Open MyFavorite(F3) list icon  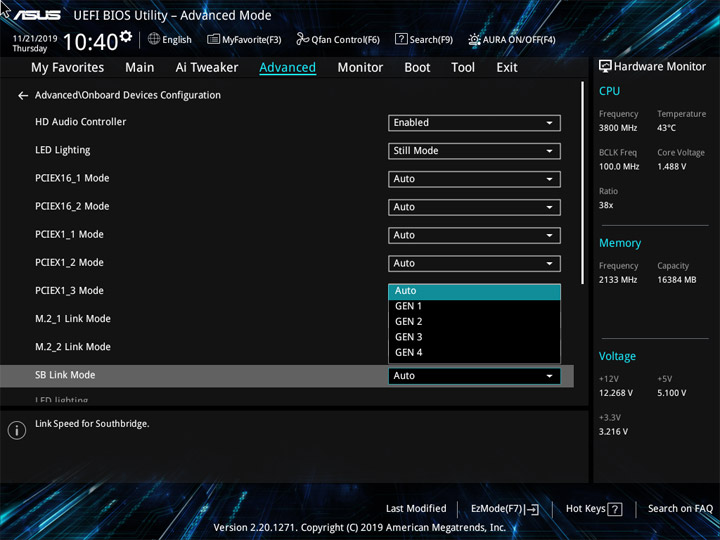click(x=213, y=39)
